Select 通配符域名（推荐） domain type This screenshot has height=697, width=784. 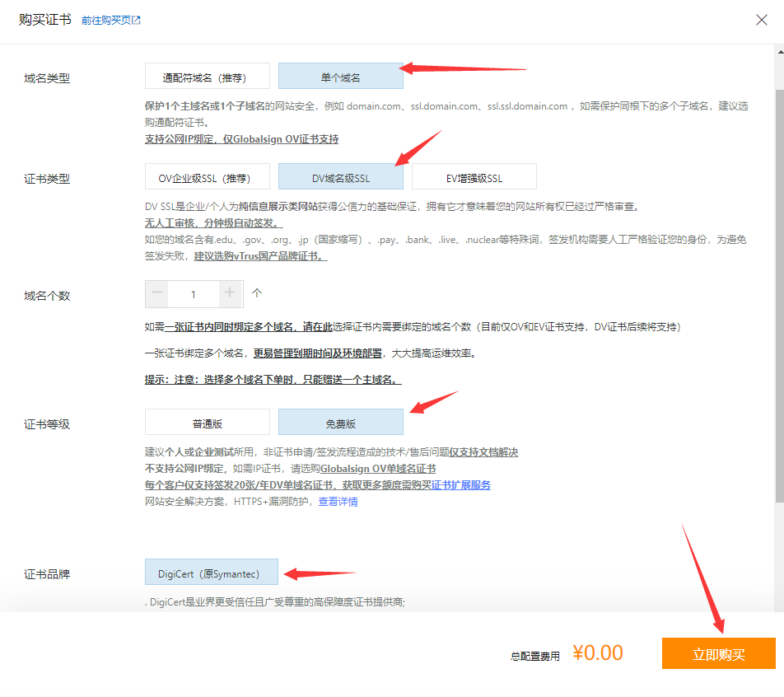[207, 77]
